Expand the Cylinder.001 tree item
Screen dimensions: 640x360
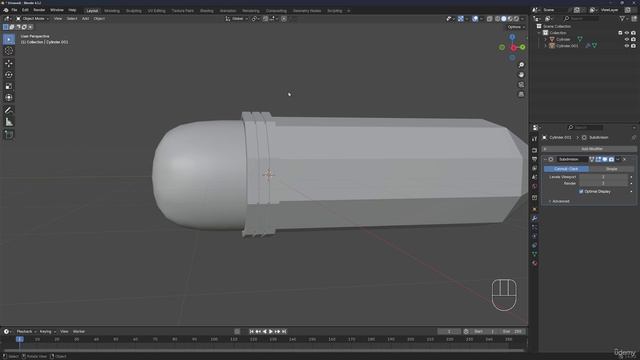(x=546, y=46)
